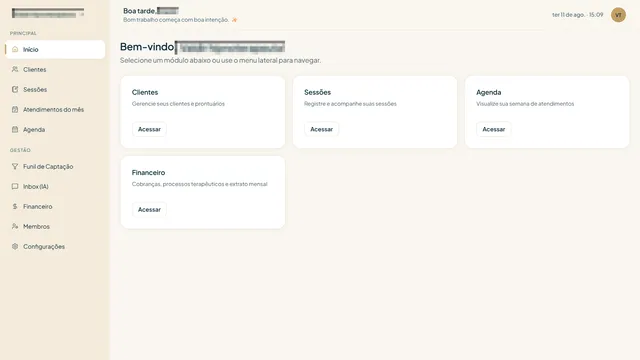Click Acessar on the Financeiro card
Viewport: 640px width, 360px height.
(149, 210)
